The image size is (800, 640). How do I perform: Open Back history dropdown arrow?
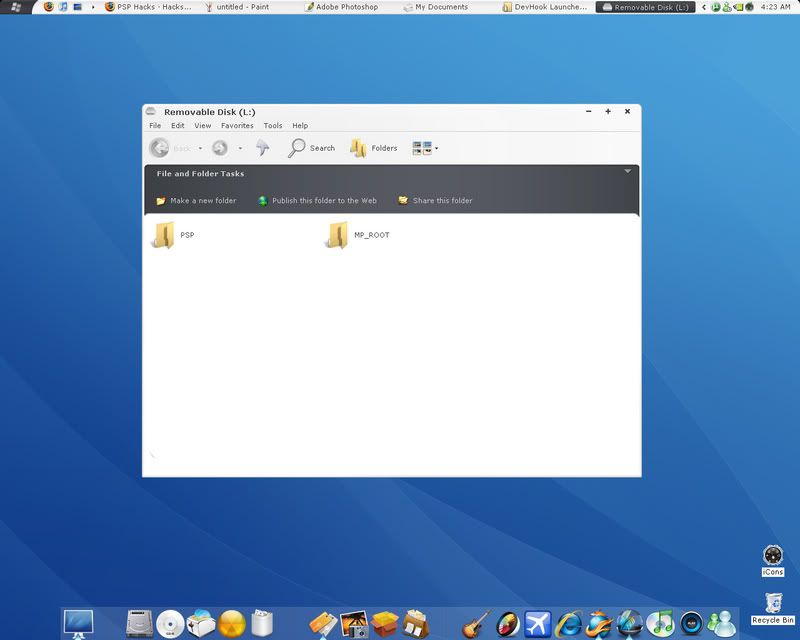tap(200, 149)
